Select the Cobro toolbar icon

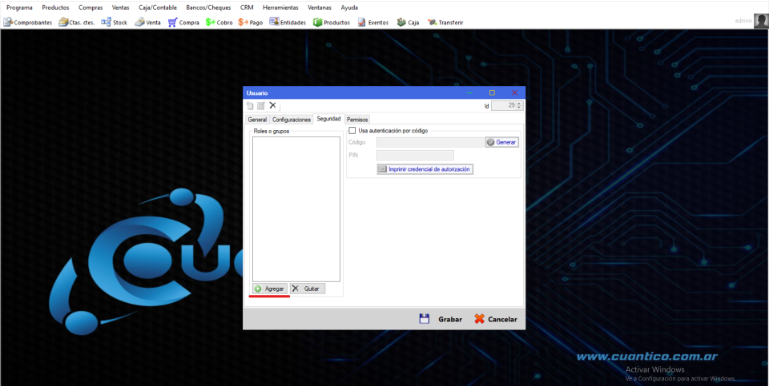pyautogui.click(x=219, y=23)
